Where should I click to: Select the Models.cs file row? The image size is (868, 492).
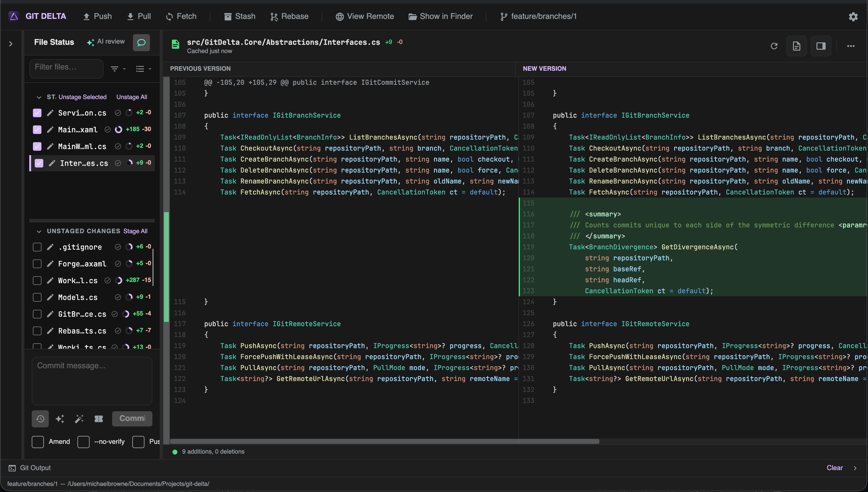(92, 297)
